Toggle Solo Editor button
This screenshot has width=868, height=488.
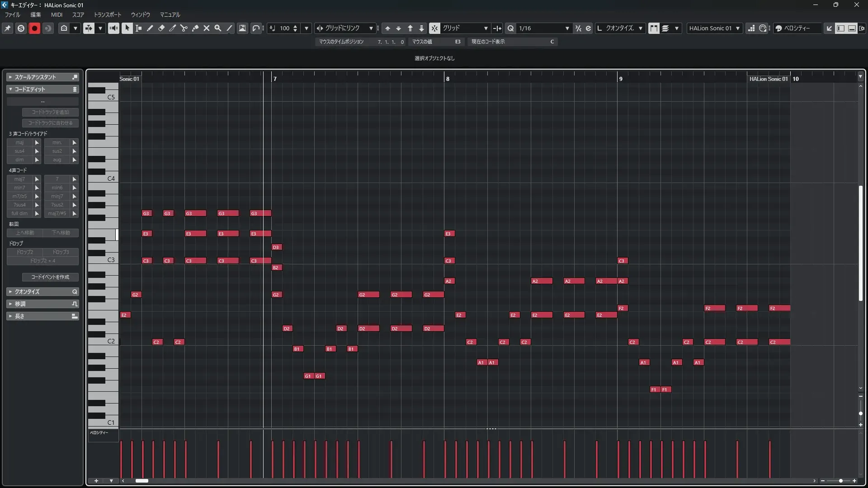[21, 28]
